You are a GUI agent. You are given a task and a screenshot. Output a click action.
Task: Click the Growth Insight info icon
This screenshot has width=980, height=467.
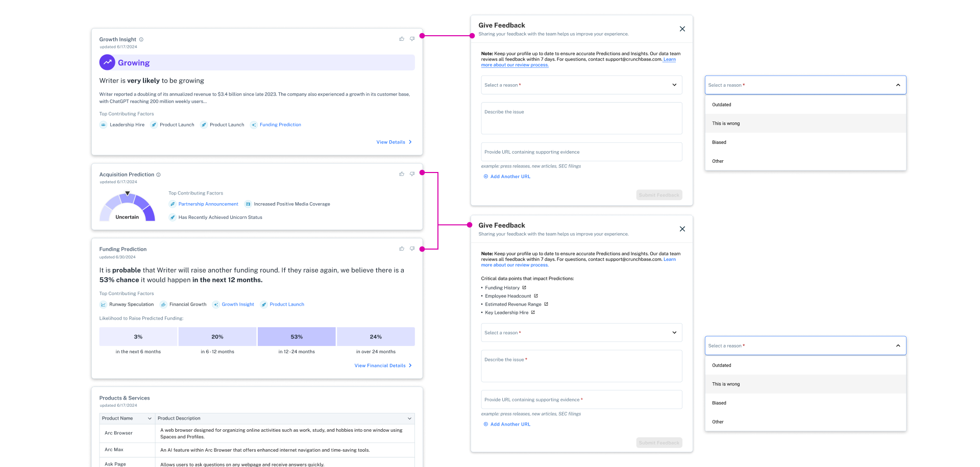coord(141,39)
